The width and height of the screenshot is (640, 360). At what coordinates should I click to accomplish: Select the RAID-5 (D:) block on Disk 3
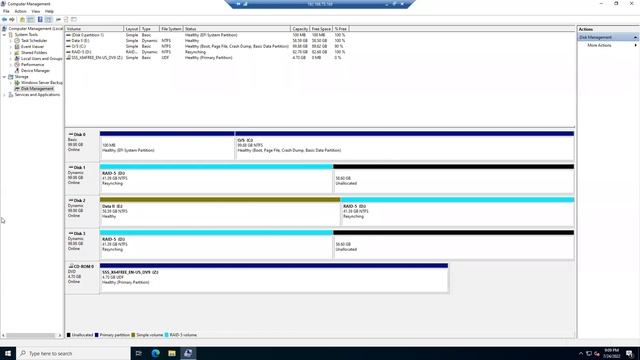click(x=216, y=245)
